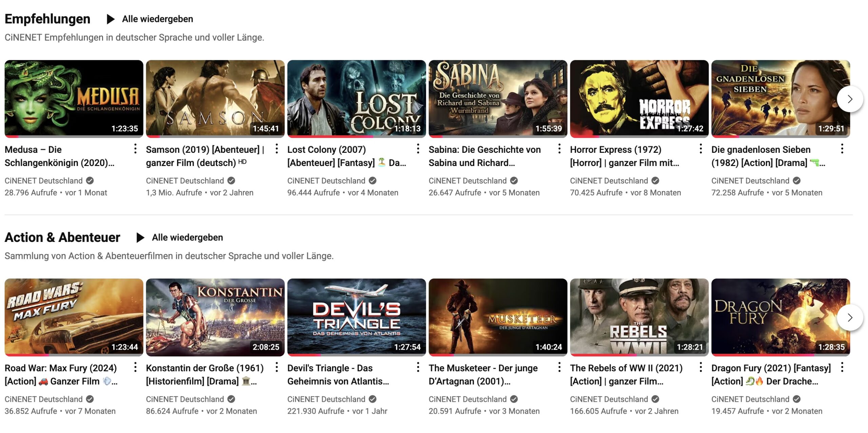The height and width of the screenshot is (433, 868).
Task: Open CiNENET Deutschland channel under Horror Express
Action: 609,181
